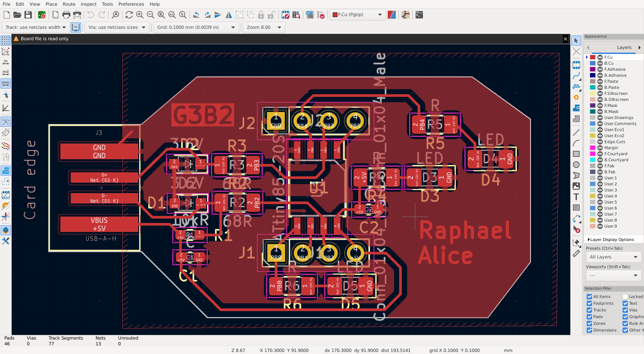Open the All Layers presets dropdown
The width and height of the screenshot is (644, 354).
click(613, 257)
